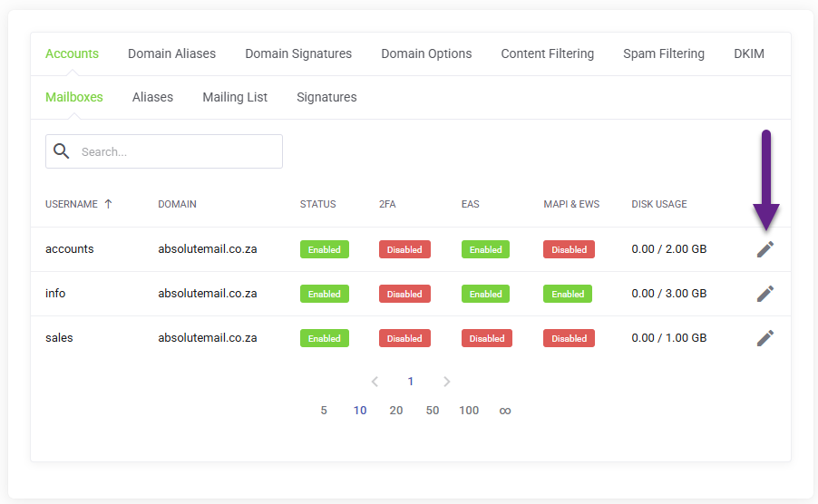
Task: Click info row EAS Enabled badge
Action: coord(485,294)
